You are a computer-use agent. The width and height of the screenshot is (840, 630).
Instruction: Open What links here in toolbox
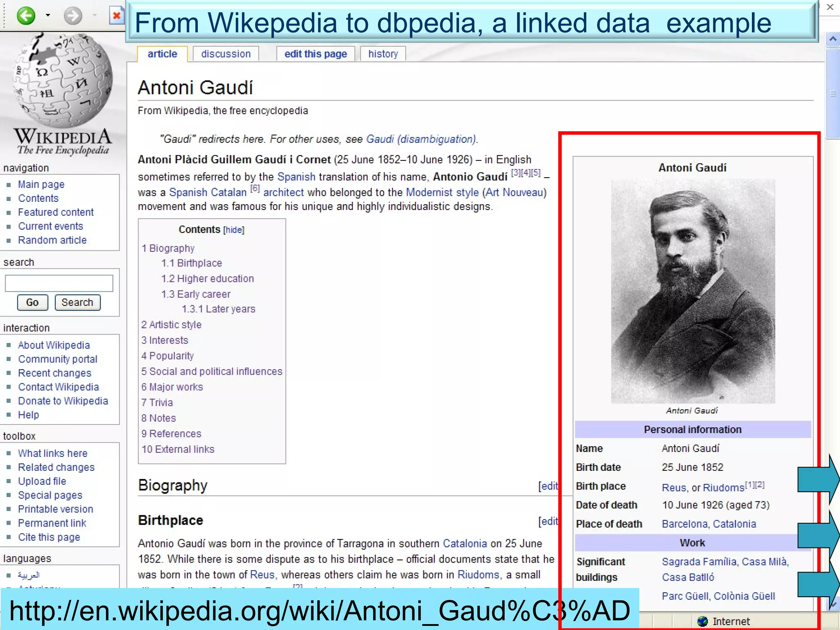coord(52,453)
